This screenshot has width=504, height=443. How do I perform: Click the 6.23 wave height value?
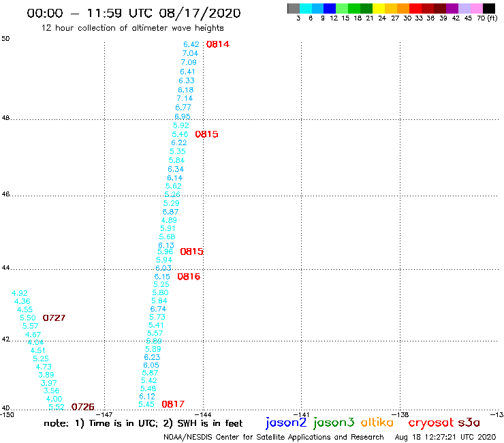coord(152,357)
